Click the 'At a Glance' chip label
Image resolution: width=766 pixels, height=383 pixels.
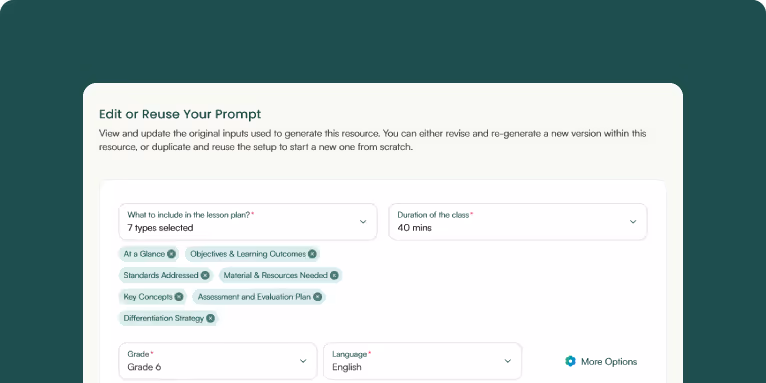click(144, 254)
